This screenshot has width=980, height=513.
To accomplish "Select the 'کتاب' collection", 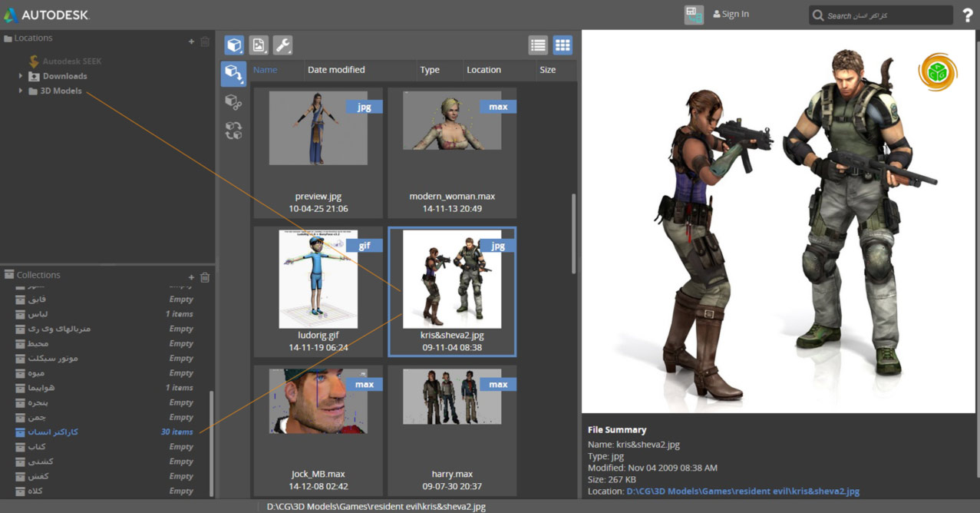I will coord(37,447).
